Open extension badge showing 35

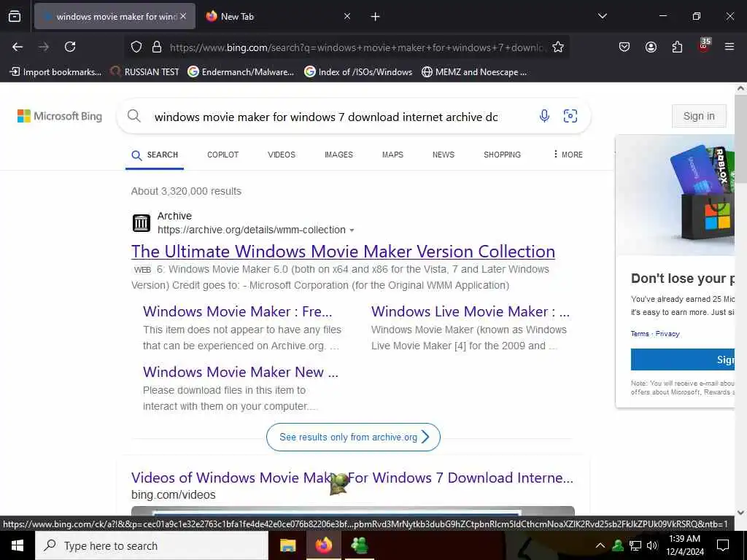click(x=704, y=45)
